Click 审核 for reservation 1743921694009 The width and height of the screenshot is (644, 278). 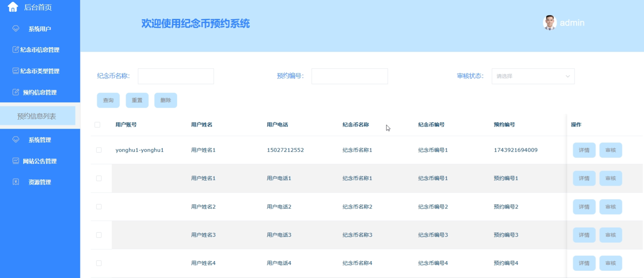click(x=610, y=150)
